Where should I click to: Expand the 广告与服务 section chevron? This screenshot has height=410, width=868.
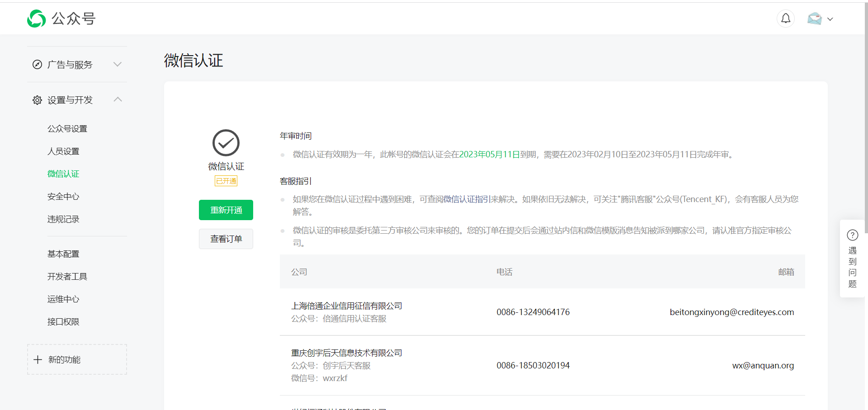coord(118,64)
